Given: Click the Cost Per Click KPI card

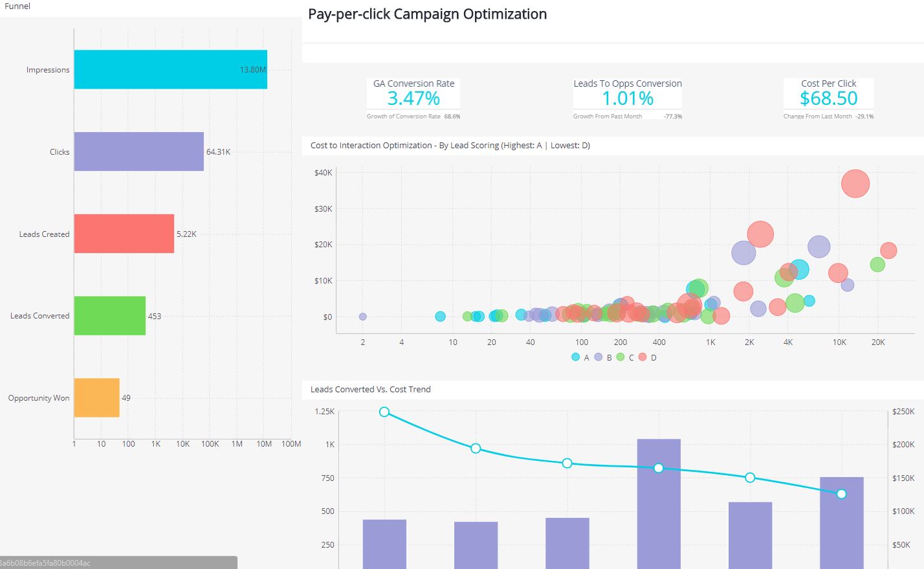Looking at the screenshot, I should point(828,97).
